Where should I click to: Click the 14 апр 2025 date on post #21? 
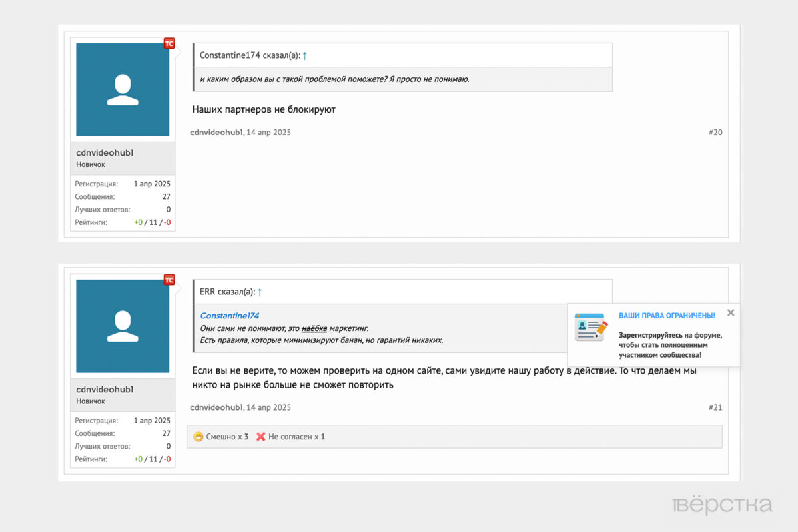(268, 407)
